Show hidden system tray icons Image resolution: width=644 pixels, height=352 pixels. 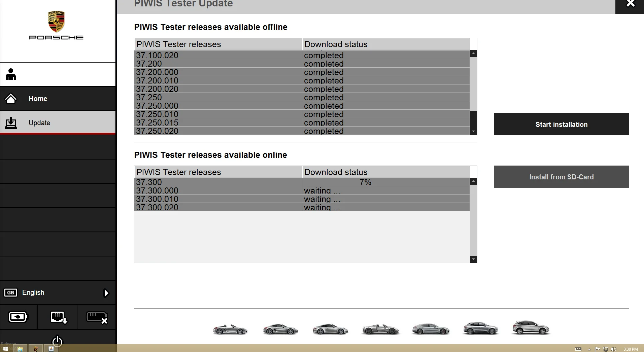[x=589, y=349]
